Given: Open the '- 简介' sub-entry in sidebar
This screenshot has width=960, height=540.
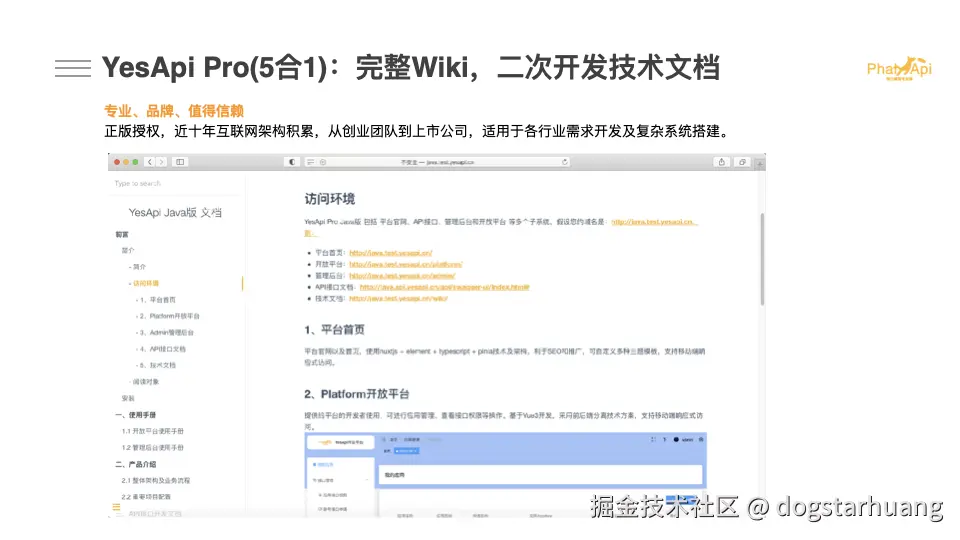Looking at the screenshot, I should pyautogui.click(x=137, y=267).
